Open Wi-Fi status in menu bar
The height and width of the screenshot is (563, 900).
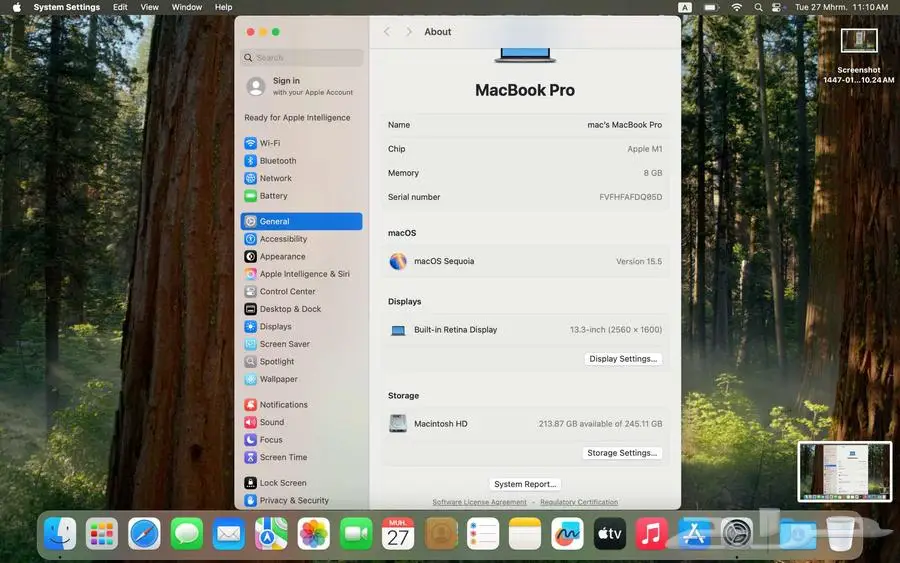point(736,7)
